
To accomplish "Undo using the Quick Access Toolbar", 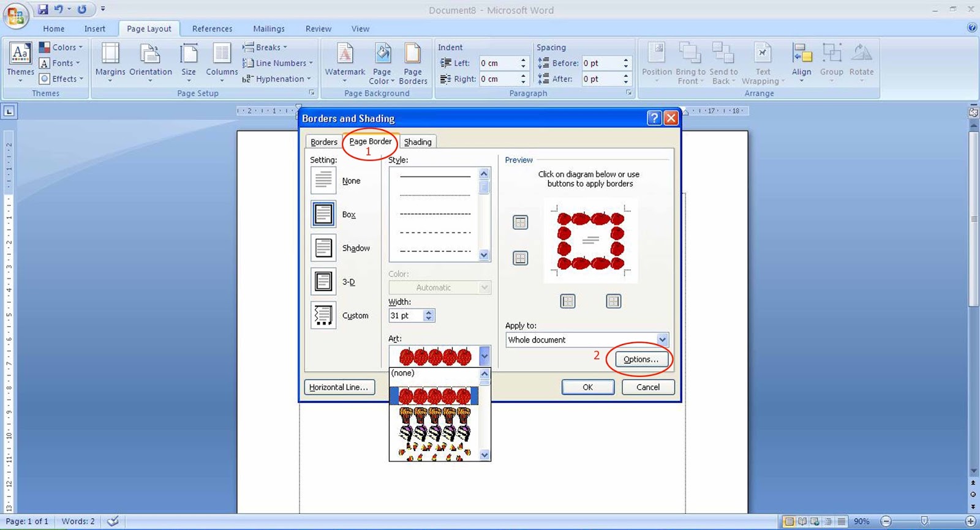I will coord(59,9).
